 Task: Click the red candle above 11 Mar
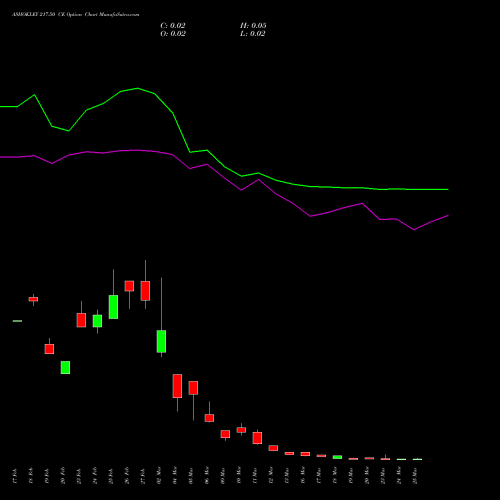257,438
